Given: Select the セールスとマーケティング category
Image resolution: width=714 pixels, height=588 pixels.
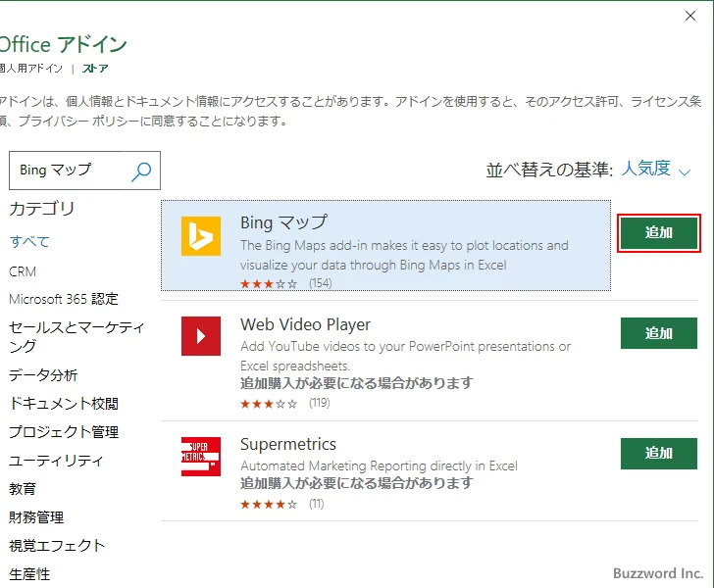Looking at the screenshot, I should pyautogui.click(x=76, y=337).
